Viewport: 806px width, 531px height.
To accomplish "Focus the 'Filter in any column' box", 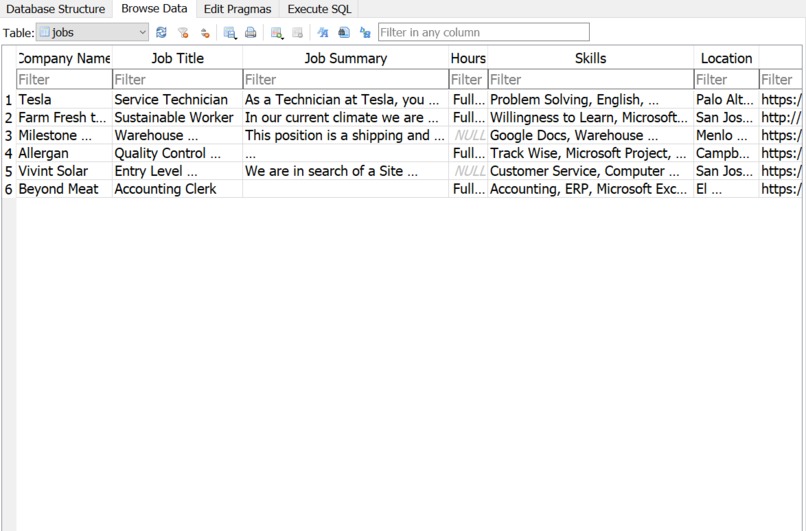I will click(x=484, y=32).
